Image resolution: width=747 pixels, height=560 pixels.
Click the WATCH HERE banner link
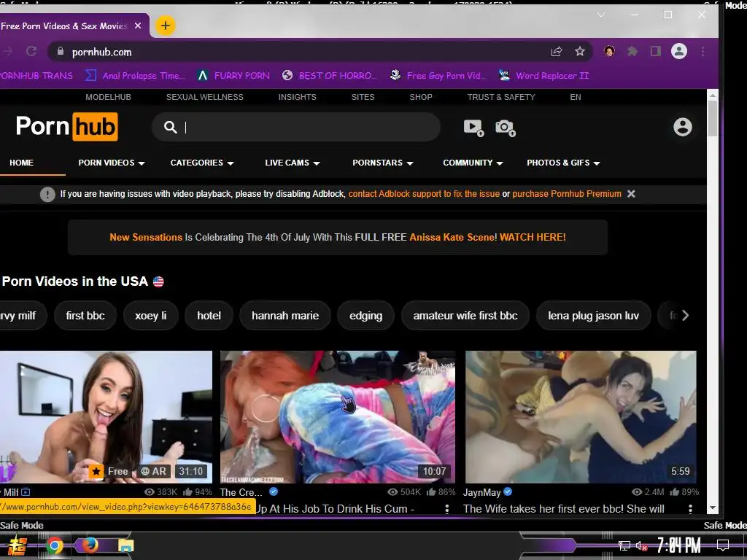[x=533, y=237]
